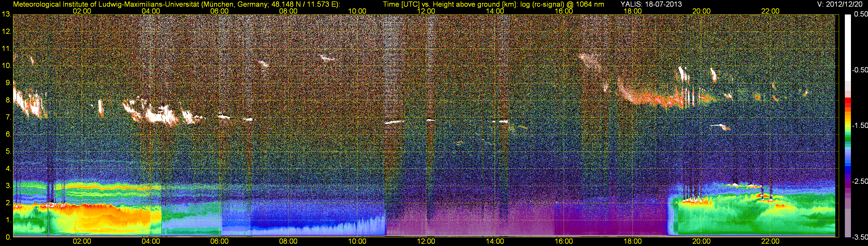Pick the 20:00 tick label on the bottom axis
This screenshot has width=868, height=246.
click(x=702, y=241)
